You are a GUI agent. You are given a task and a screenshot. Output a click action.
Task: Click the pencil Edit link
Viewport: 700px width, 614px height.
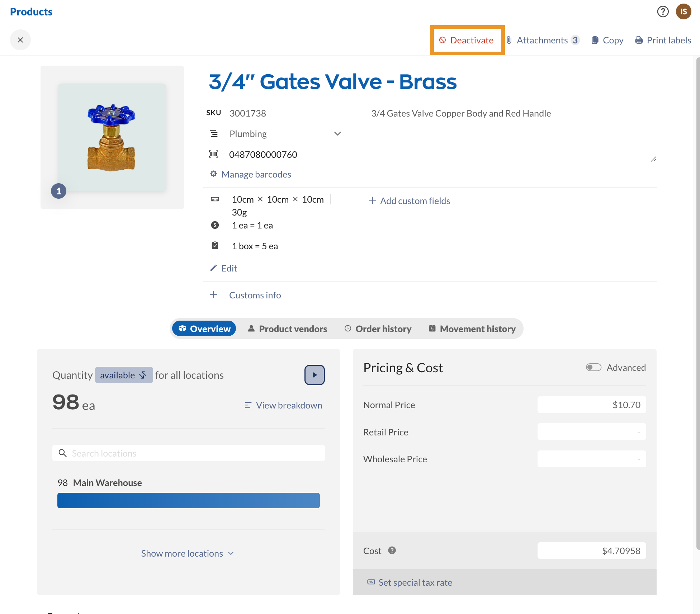coord(224,268)
